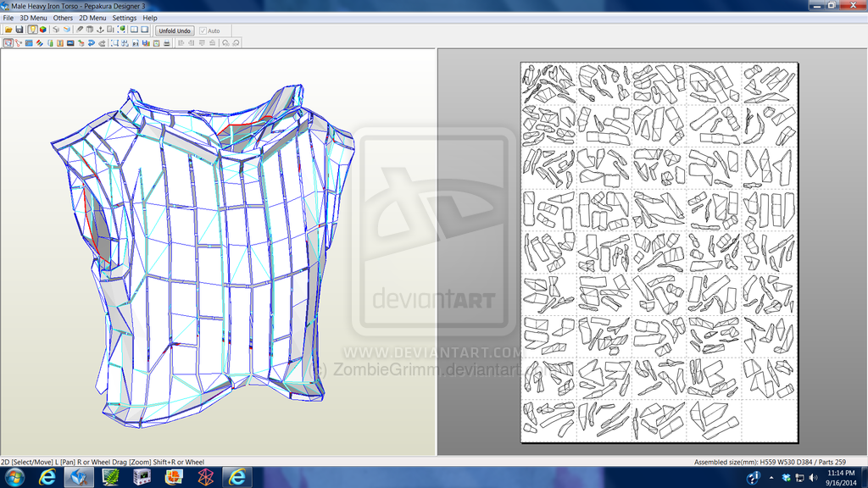Click the Save floppy disk icon
This screenshot has height=488, width=868.
point(19,30)
